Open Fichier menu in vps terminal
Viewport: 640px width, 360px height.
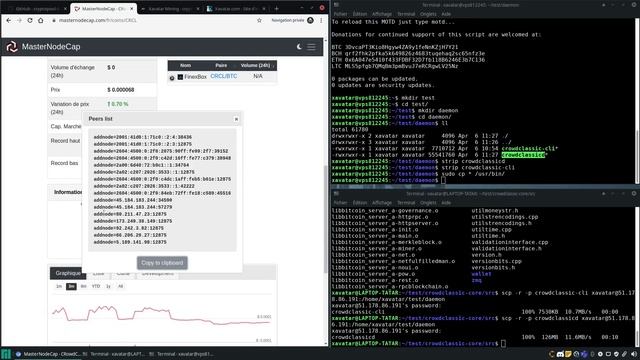point(340,14)
